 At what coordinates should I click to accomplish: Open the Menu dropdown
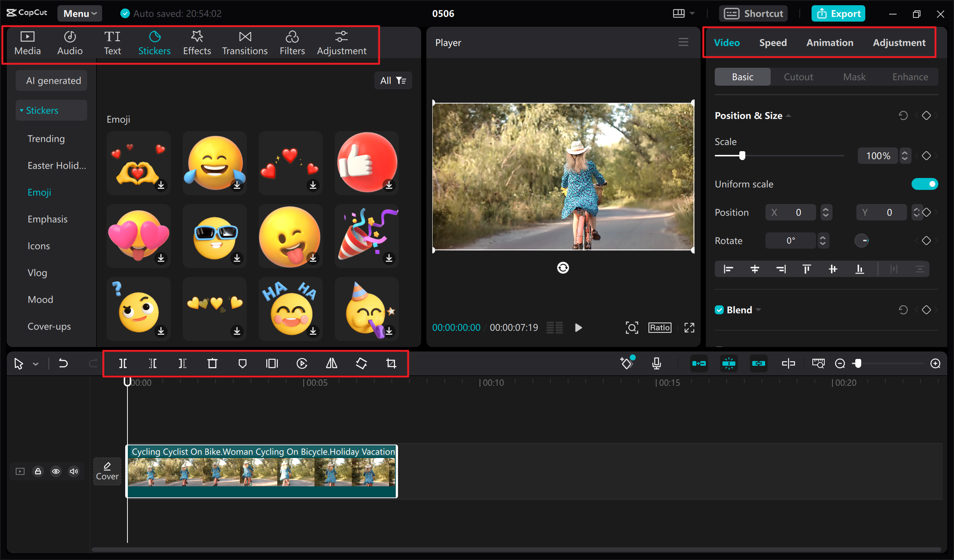pos(79,14)
